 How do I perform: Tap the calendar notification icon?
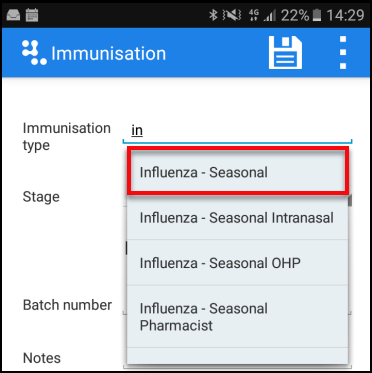(32, 15)
